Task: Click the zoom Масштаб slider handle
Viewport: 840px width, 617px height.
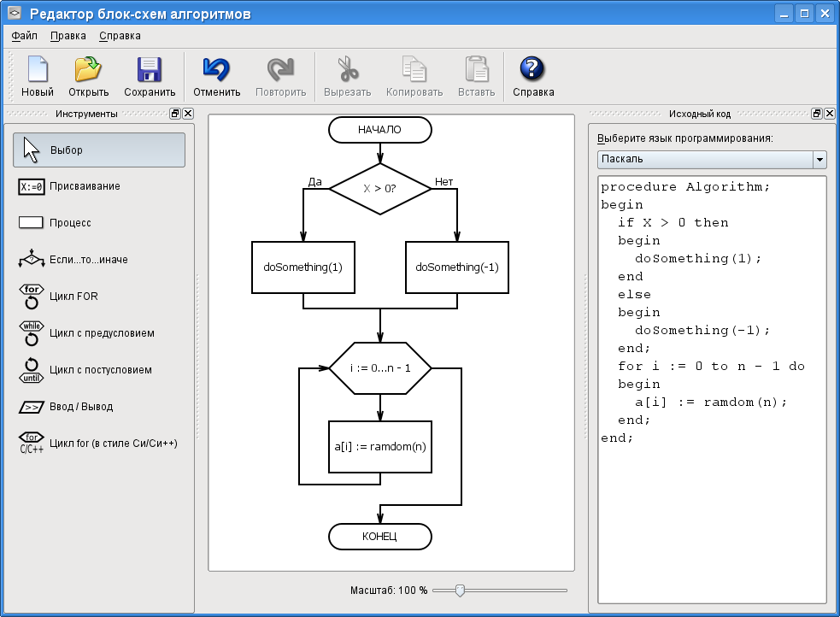Action: click(x=460, y=591)
